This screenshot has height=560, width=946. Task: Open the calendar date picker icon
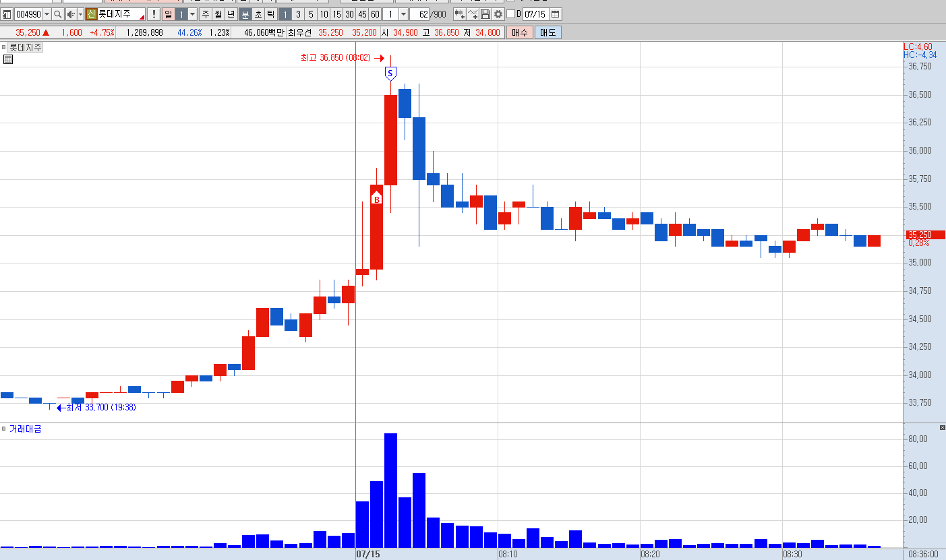555,14
